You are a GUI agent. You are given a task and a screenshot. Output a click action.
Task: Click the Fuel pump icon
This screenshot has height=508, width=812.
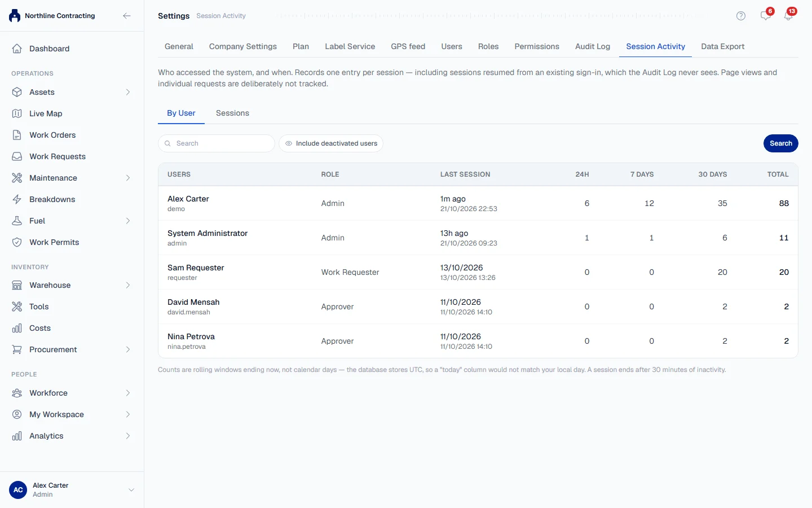point(17,221)
